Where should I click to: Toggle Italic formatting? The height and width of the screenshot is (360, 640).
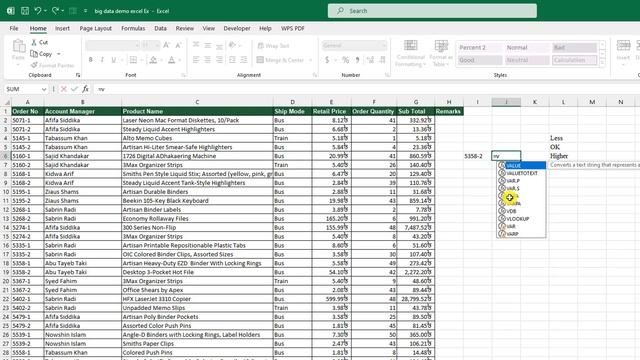click(x=102, y=60)
